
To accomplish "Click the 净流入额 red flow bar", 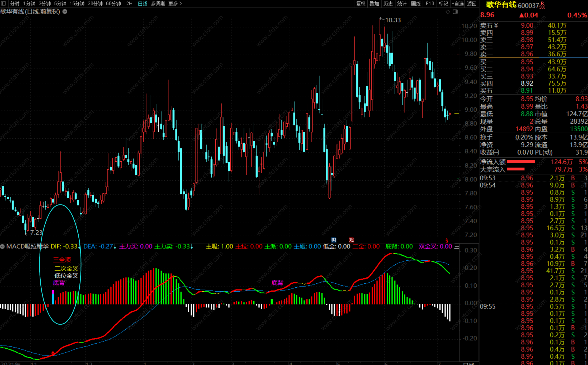I will [x=521, y=162].
